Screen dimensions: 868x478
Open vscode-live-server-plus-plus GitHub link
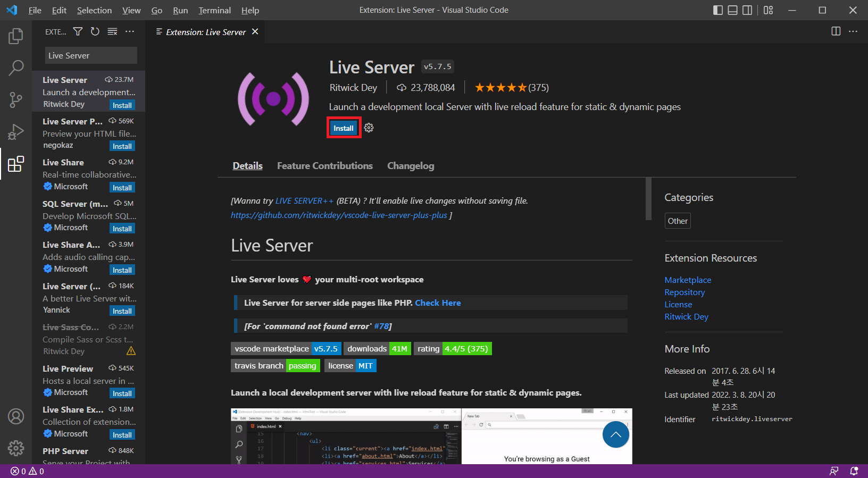pyautogui.click(x=339, y=215)
